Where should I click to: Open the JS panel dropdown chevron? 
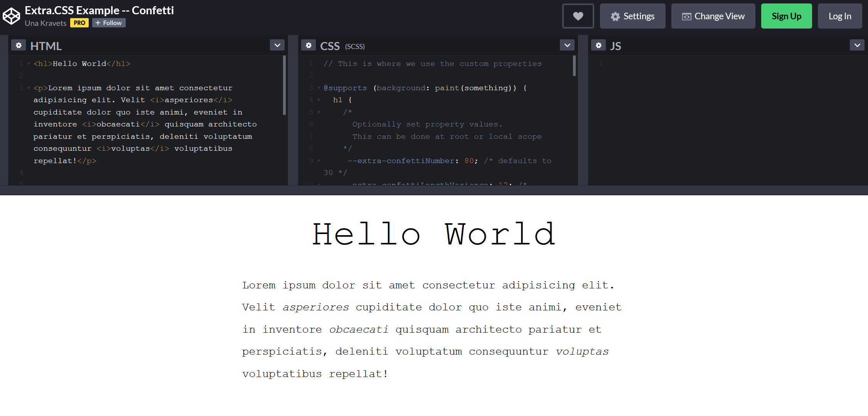pos(857,45)
